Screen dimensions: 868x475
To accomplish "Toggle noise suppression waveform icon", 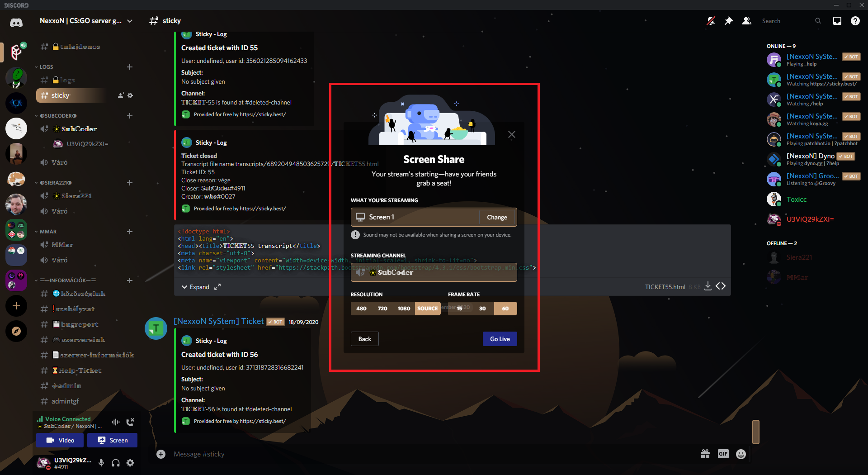I will (116, 422).
